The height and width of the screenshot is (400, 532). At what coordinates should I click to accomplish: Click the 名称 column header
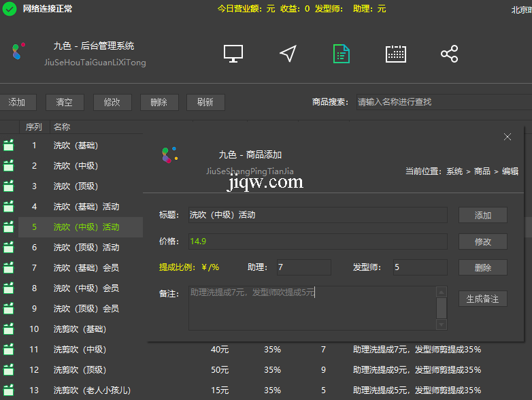point(62,127)
